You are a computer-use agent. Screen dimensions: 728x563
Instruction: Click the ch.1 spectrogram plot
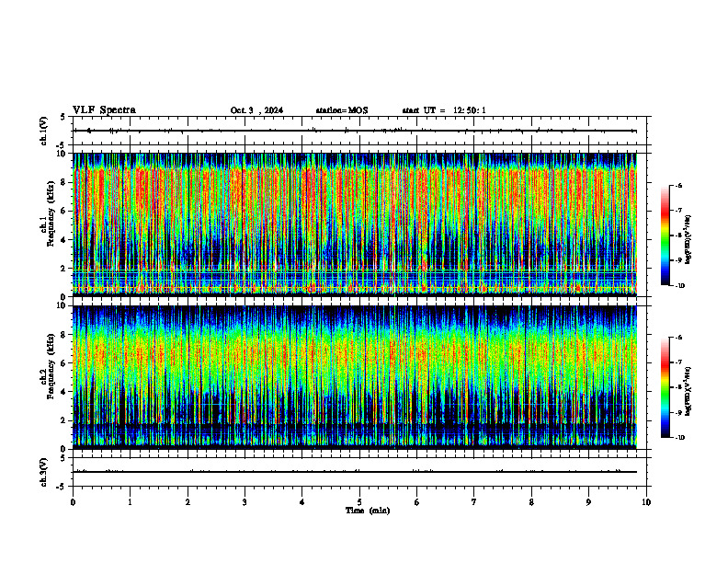tap(355, 224)
